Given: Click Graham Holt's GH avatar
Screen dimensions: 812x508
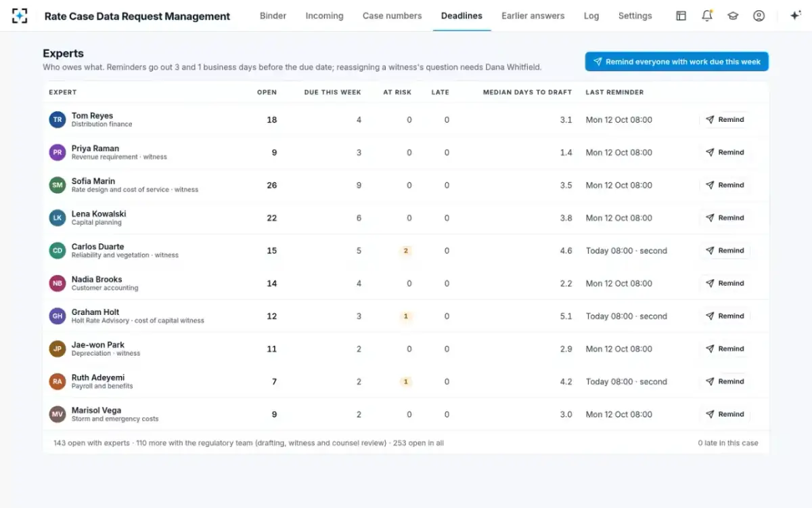Looking at the screenshot, I should click(x=58, y=316).
